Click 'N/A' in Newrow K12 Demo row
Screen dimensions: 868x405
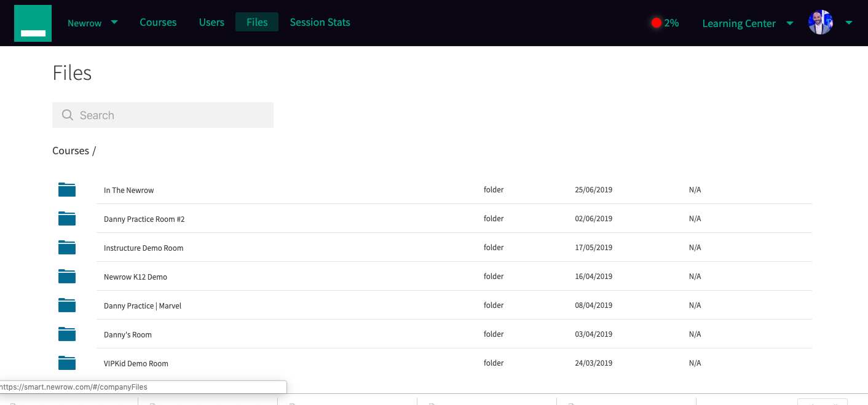695,277
